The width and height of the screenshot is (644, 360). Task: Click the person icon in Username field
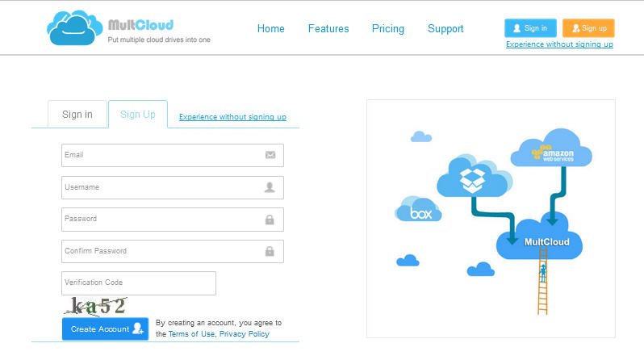270,187
